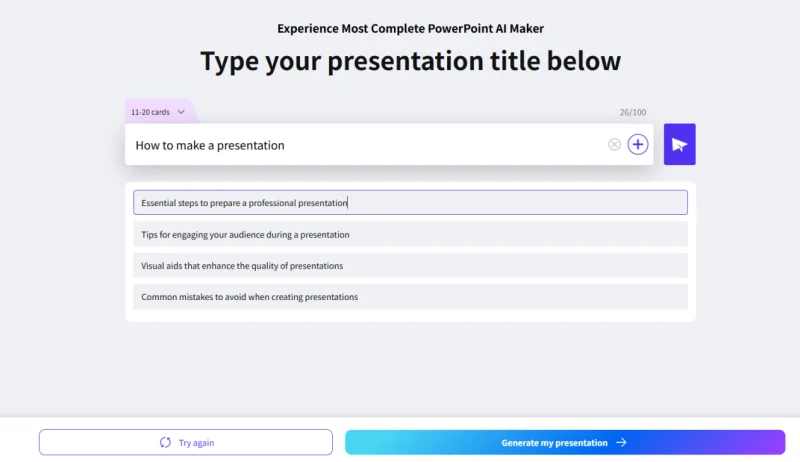Select 'Common mistakes to avoid' row
800x462 pixels.
point(410,297)
